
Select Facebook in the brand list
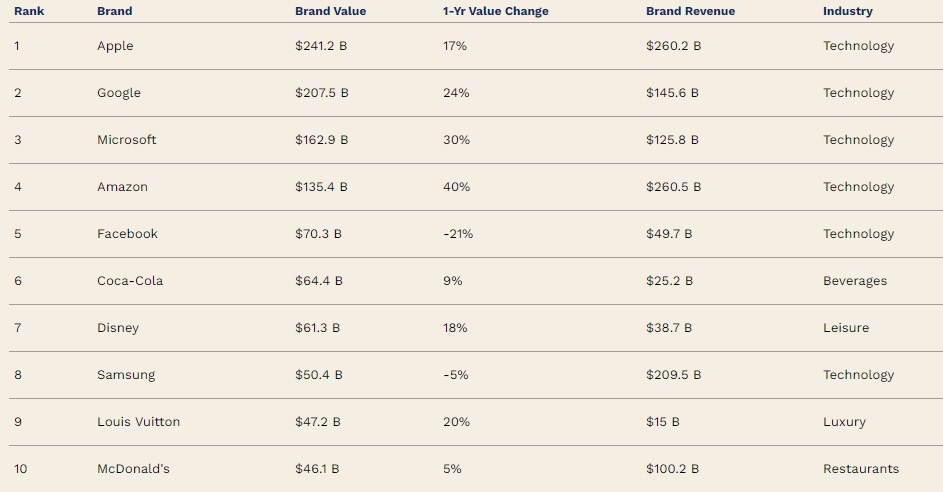point(127,233)
